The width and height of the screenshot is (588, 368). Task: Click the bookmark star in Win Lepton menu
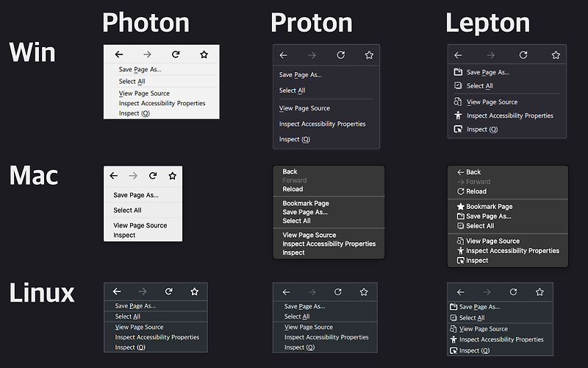coord(556,55)
